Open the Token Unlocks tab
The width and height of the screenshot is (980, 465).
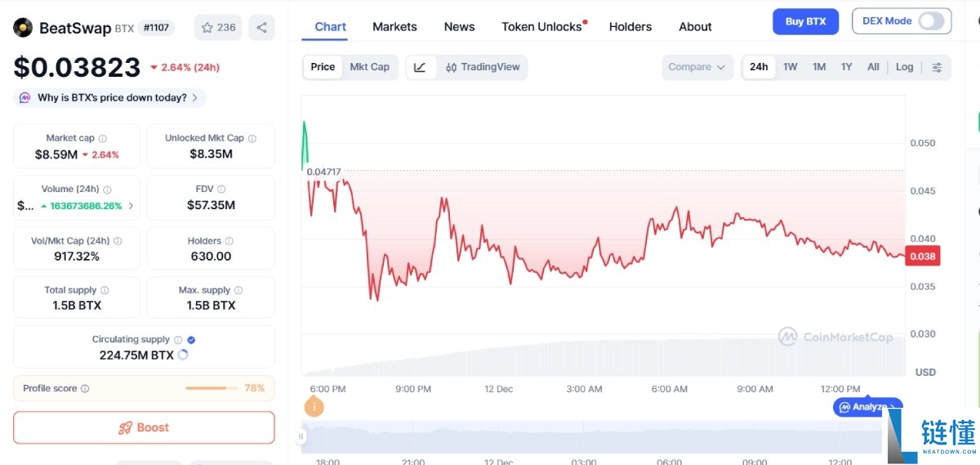542,27
